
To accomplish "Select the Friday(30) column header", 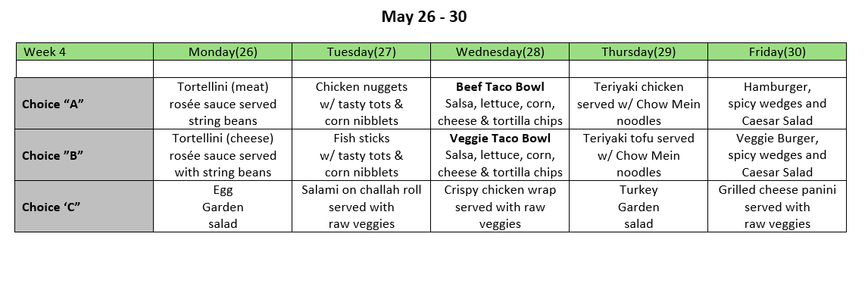I will point(777,52).
